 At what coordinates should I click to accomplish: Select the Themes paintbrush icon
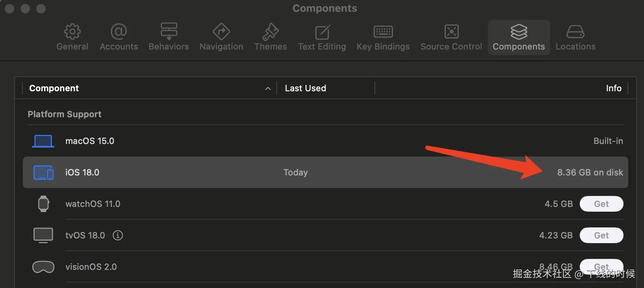[x=270, y=31]
